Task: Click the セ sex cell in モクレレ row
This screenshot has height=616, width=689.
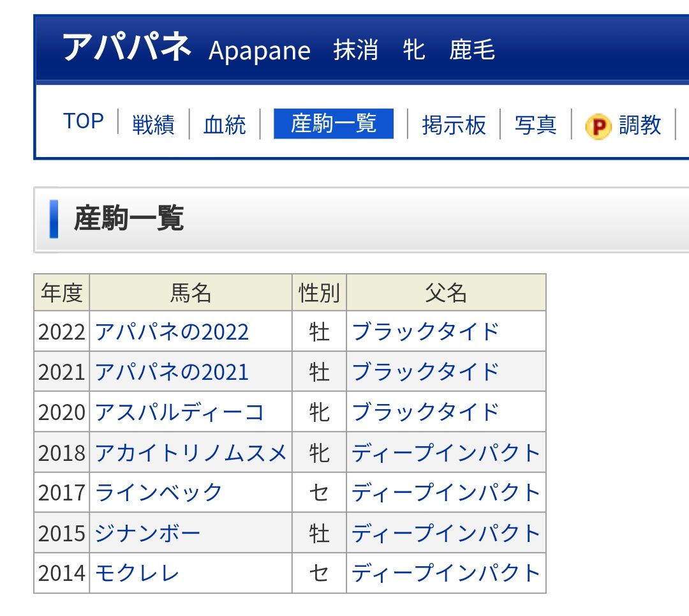Action: coord(319,573)
